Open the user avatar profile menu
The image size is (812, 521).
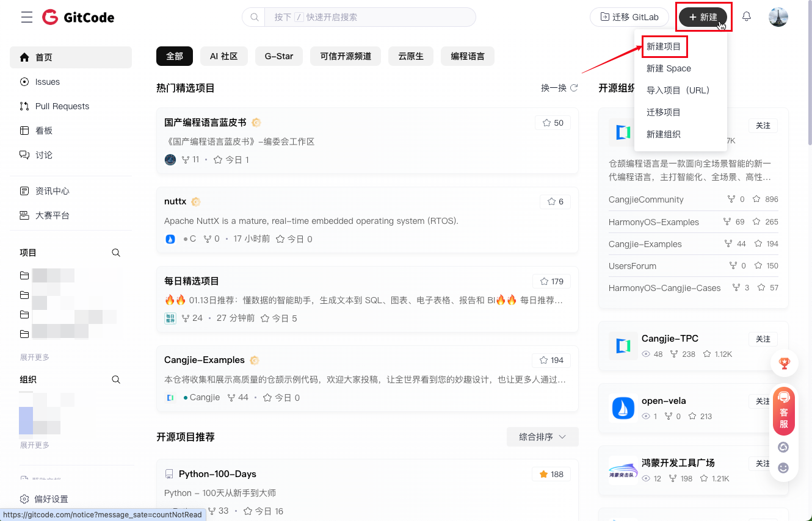coord(778,17)
